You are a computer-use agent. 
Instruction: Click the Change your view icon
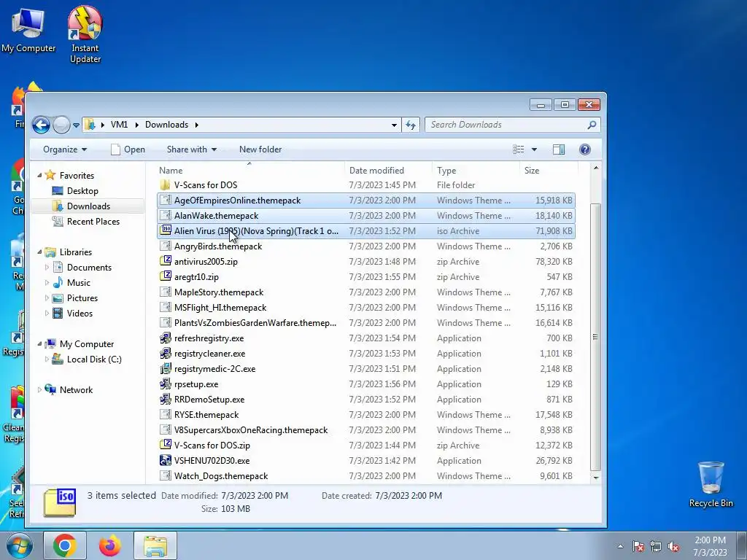[519, 149]
